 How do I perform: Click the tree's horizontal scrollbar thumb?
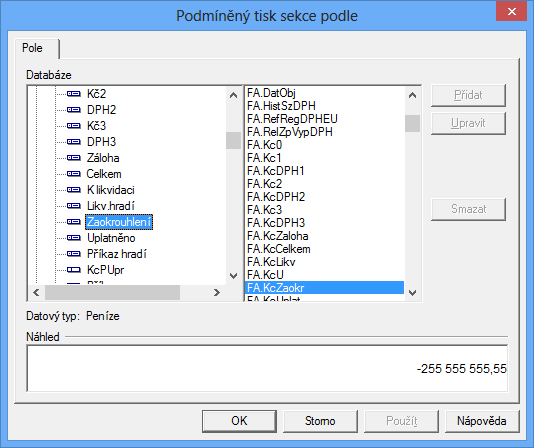click(x=112, y=293)
